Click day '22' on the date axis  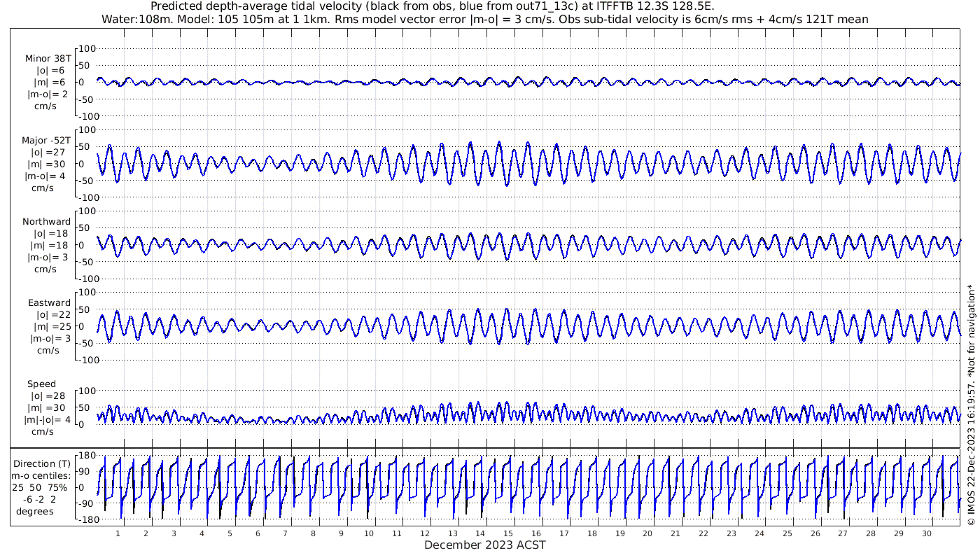703,533
